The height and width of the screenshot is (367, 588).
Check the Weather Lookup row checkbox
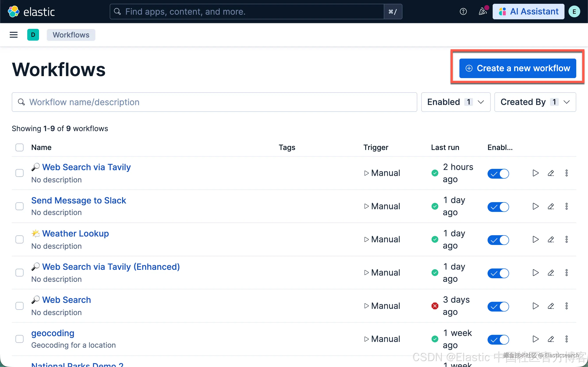coord(19,240)
